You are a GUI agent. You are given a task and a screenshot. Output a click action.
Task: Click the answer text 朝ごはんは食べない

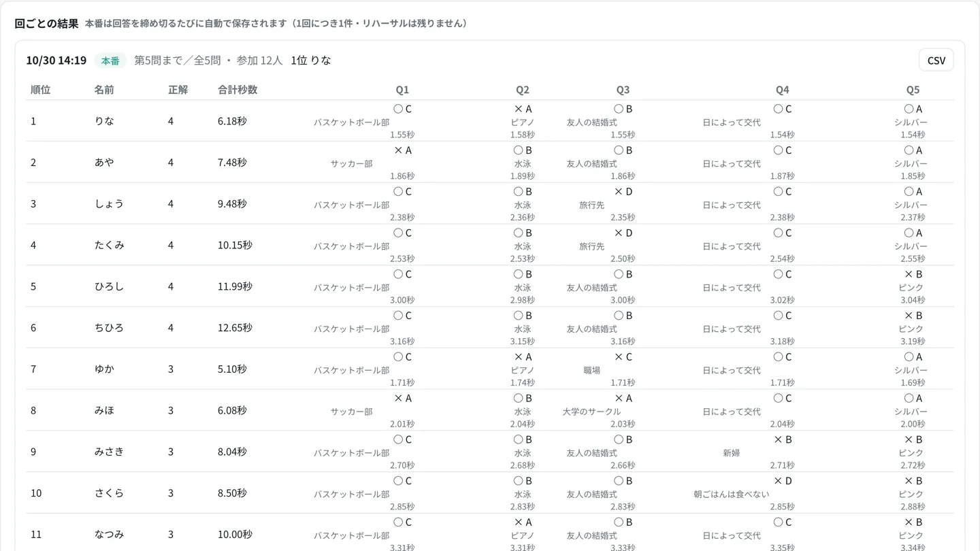(732, 495)
